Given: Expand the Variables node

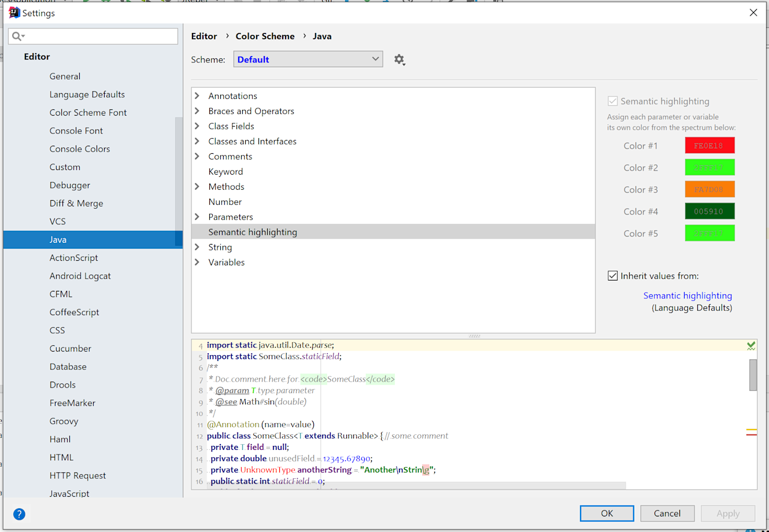Looking at the screenshot, I should [197, 262].
